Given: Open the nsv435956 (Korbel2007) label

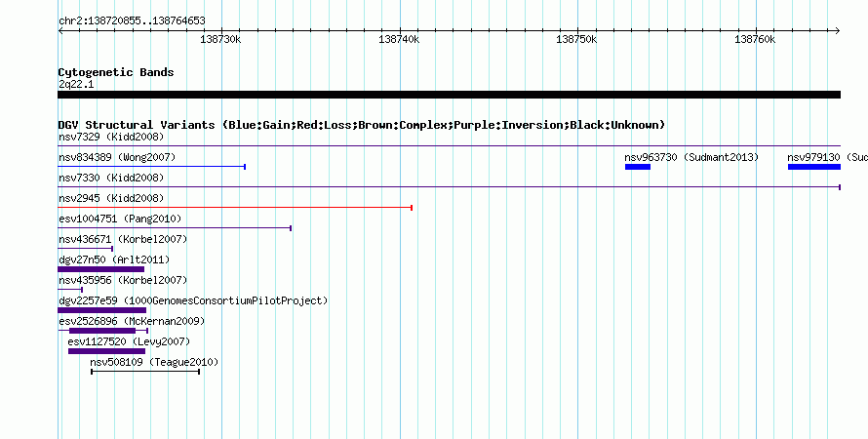Looking at the screenshot, I should pos(123,280).
